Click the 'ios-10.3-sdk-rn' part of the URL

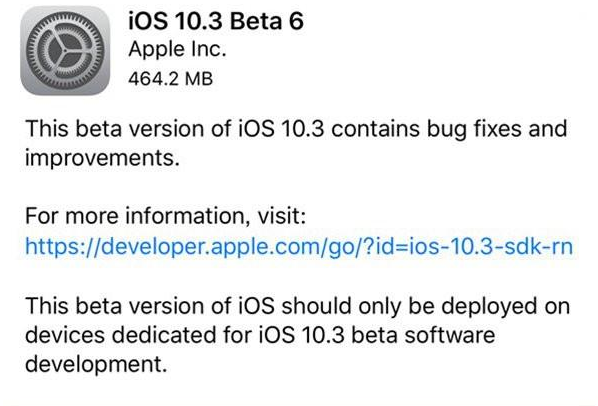[491, 246]
